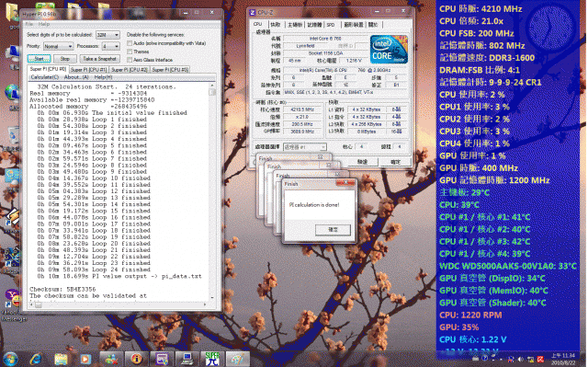This screenshot has height=367, width=588.
Task: Select CPU-Z cache tab beside CPU tab
Action: point(276,25)
